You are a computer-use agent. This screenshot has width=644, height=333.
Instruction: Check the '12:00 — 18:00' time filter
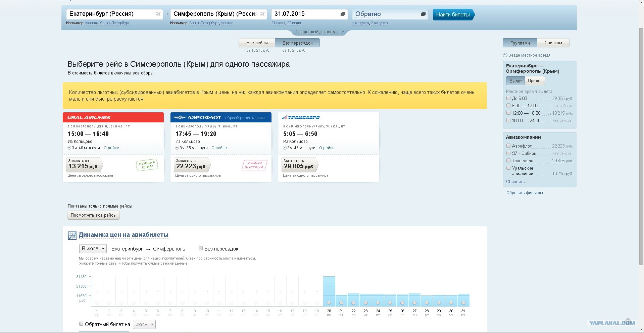[x=508, y=113]
